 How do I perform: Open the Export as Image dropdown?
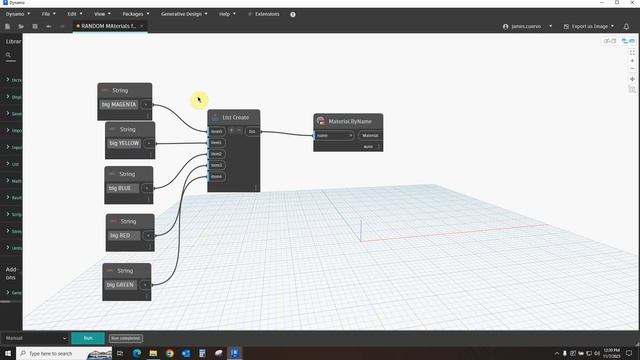pyautogui.click(x=589, y=27)
